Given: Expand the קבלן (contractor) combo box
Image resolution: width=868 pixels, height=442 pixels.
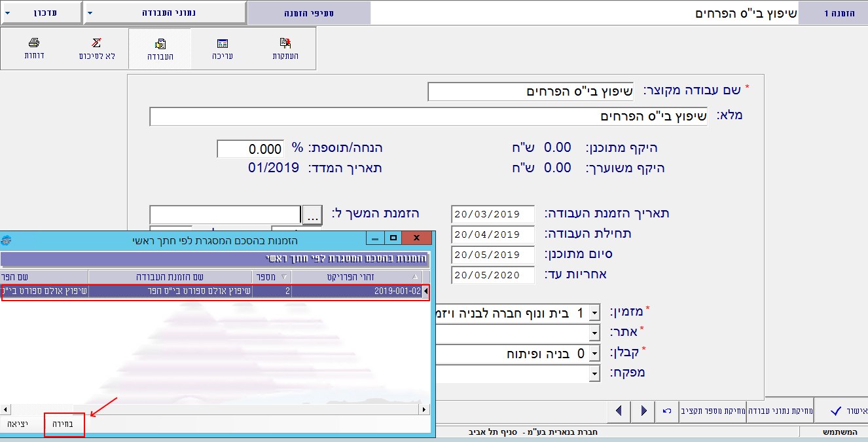Looking at the screenshot, I should click(x=594, y=354).
